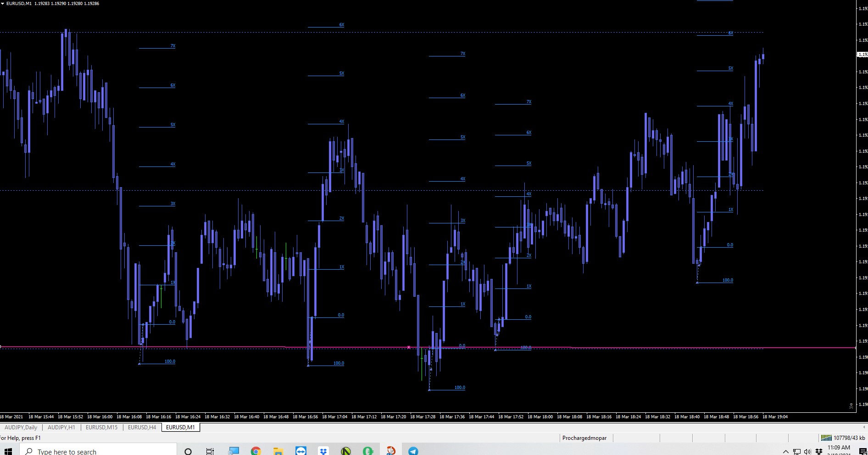Click the 18 Mar 2021 date label
The image size is (868, 455).
pyautogui.click(x=11, y=417)
